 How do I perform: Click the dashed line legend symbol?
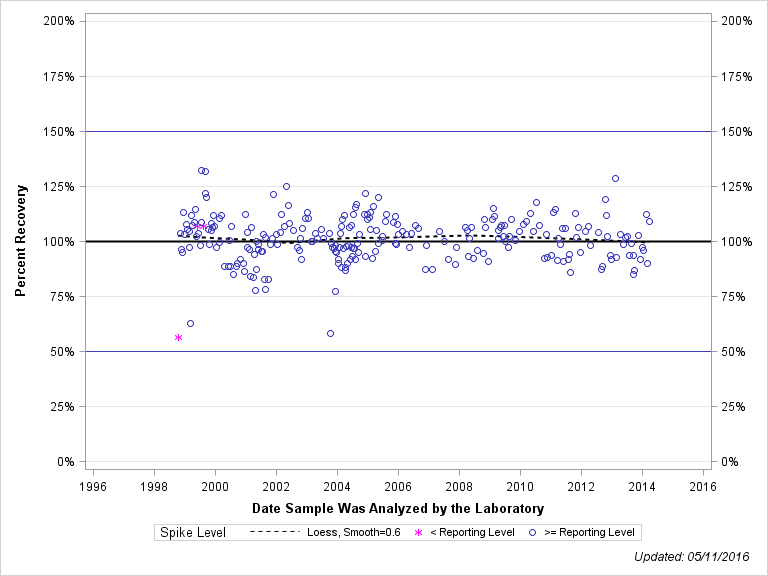tap(274, 532)
